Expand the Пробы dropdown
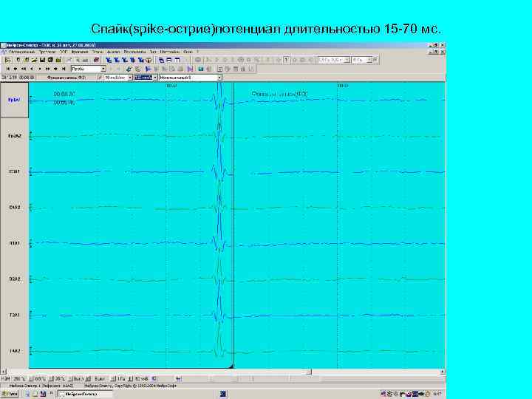532x399 pixels. point(103,69)
